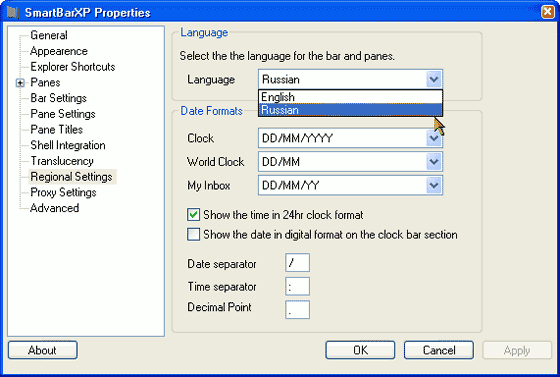The width and height of the screenshot is (560, 377).
Task: Click the About button
Action: [x=42, y=350]
